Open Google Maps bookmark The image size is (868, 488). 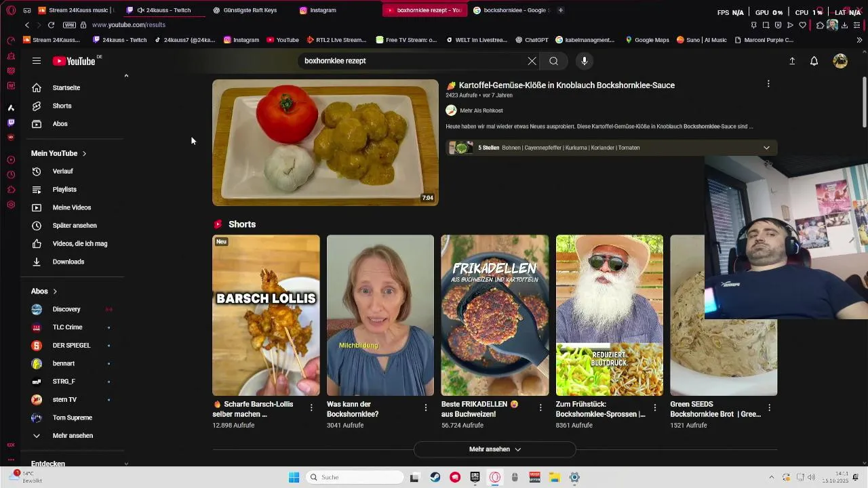[x=647, y=40]
